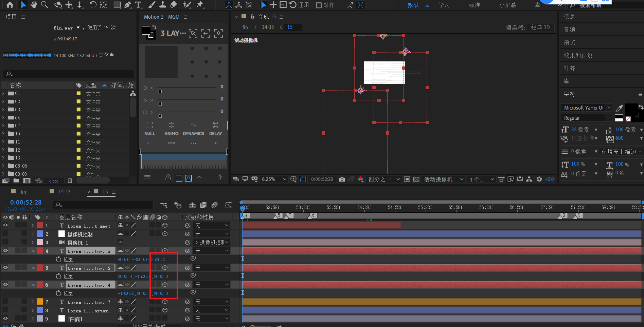Switch to the 标准 workspace
Screen dimensions: 644x327
point(474,5)
